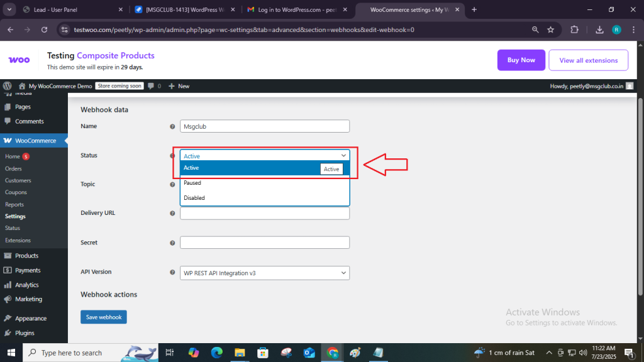
Task: Click the Windows taskbar search box
Action: coord(91,353)
